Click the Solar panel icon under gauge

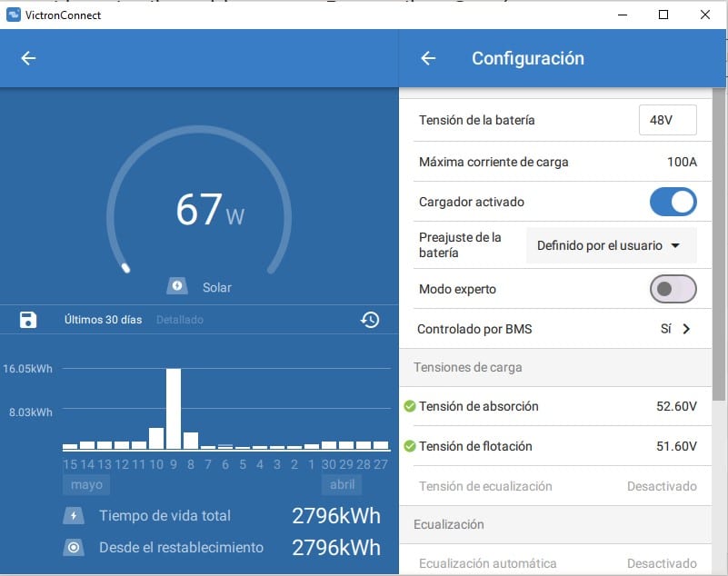click(x=177, y=286)
